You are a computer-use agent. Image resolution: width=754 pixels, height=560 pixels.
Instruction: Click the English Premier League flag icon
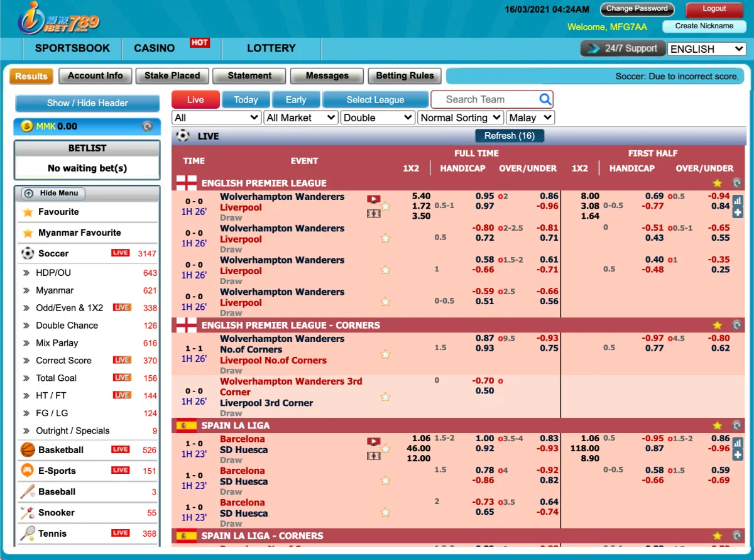pyautogui.click(x=186, y=184)
